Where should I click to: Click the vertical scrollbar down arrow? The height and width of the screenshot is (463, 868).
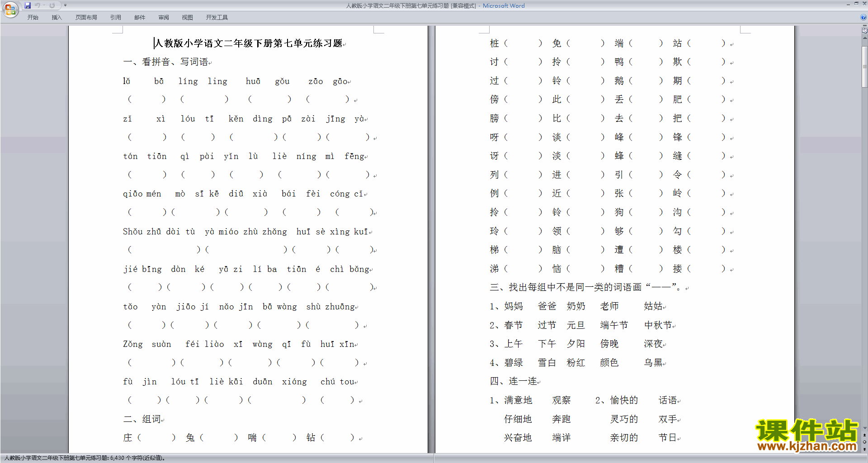pos(864,428)
